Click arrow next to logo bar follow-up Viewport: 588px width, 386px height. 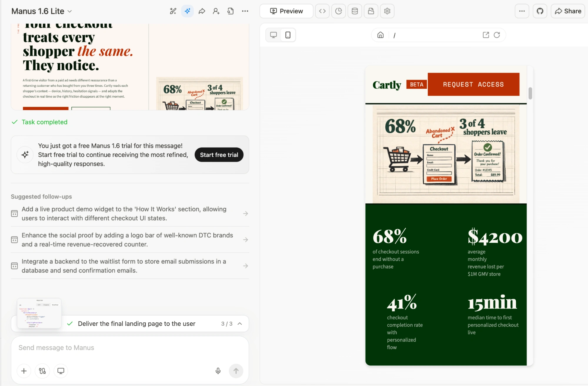[246, 240]
